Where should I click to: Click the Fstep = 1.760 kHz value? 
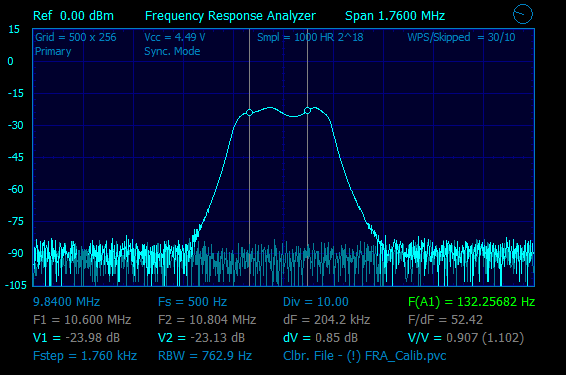click(85, 356)
